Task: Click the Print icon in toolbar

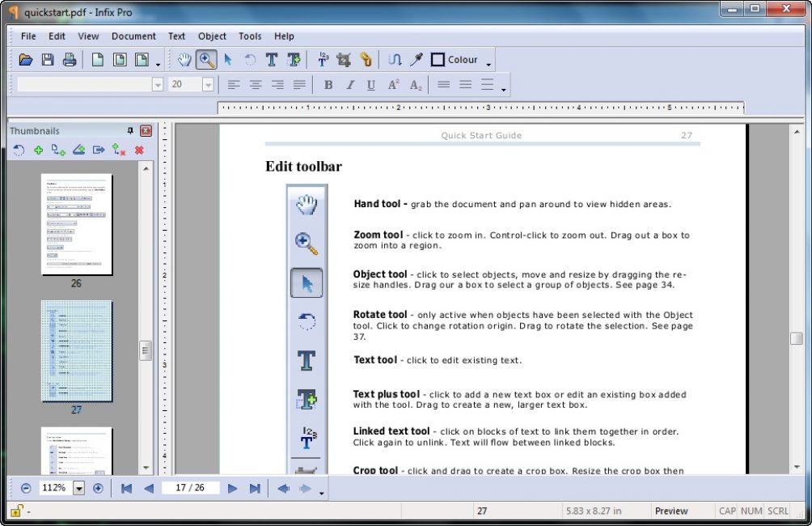Action: (x=70, y=60)
